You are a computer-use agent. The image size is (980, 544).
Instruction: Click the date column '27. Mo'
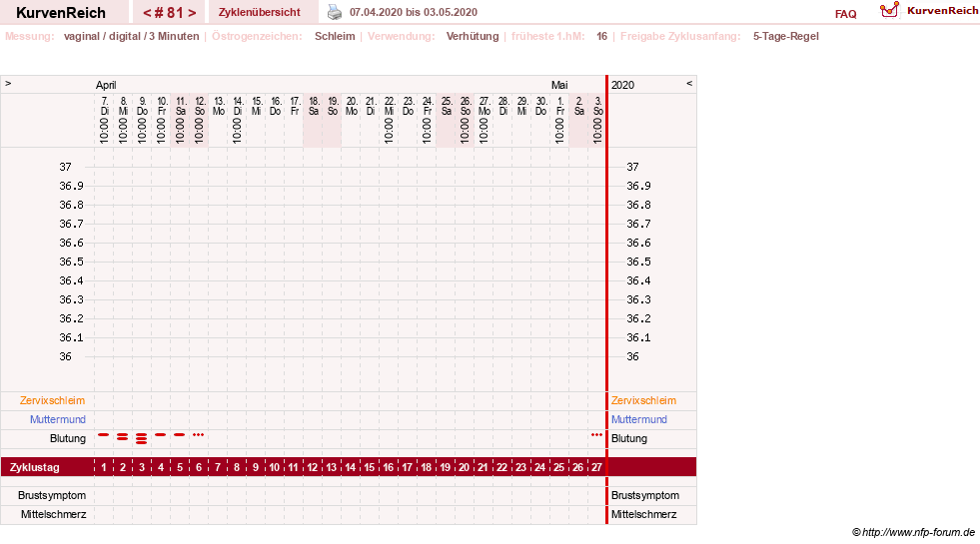click(x=484, y=106)
